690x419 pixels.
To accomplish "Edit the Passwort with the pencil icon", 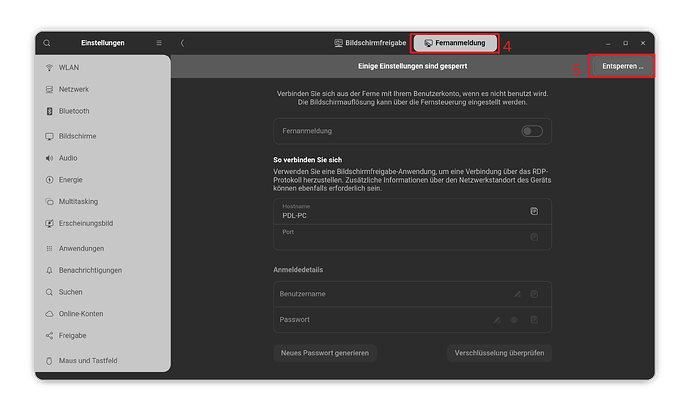I will click(x=497, y=320).
